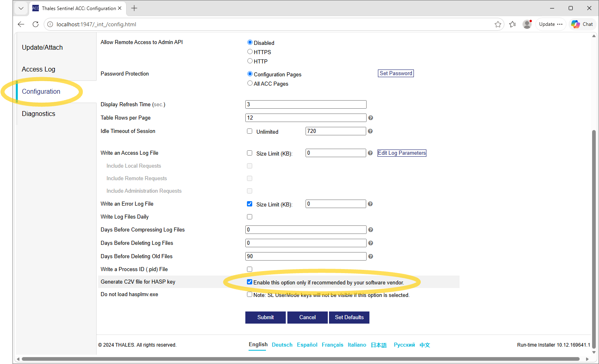Uncheck Write an Error Log File

(249, 204)
